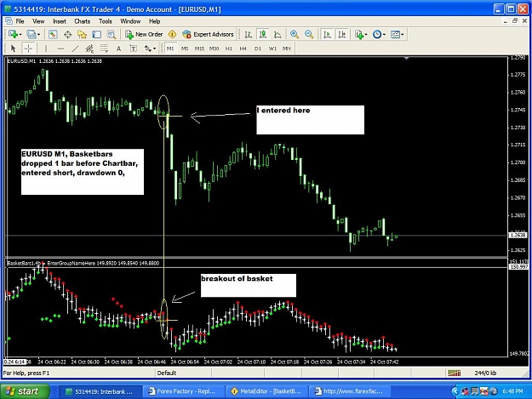Switch chart to candlesticks
The height and width of the screenshot is (399, 532).
point(263,34)
